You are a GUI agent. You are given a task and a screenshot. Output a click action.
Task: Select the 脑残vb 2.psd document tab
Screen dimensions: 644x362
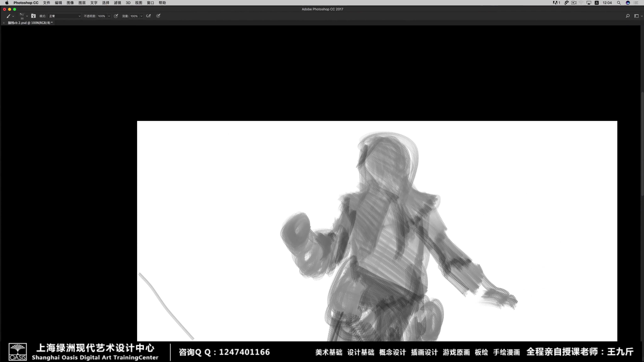(x=30, y=23)
